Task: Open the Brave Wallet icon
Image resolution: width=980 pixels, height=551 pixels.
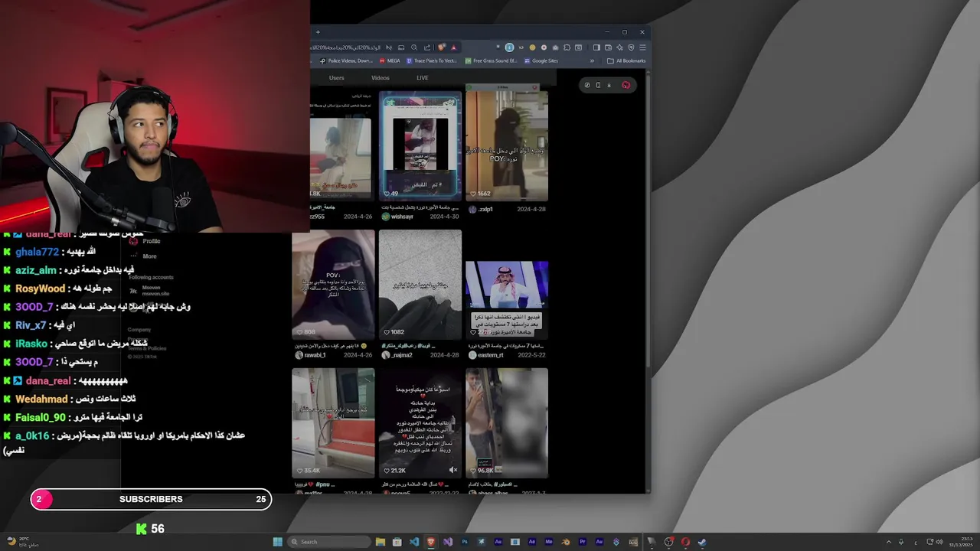Action: [608, 47]
